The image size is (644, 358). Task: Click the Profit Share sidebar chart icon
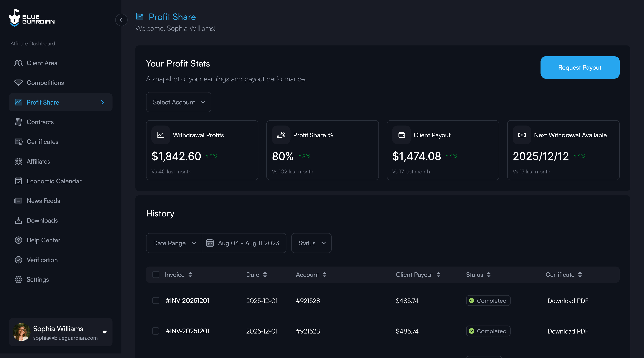pyautogui.click(x=18, y=102)
